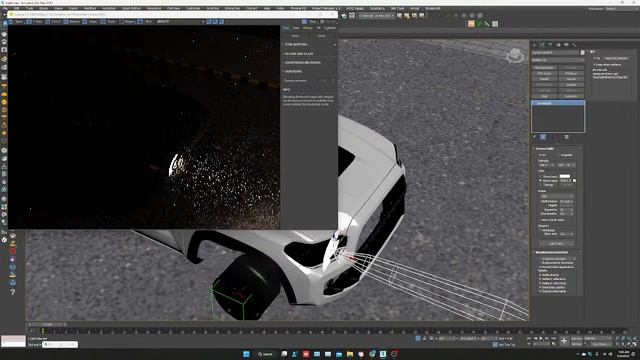The height and width of the screenshot is (360, 640).
Task: Open the Hierarchy tab in command panel
Action: (x=550, y=45)
